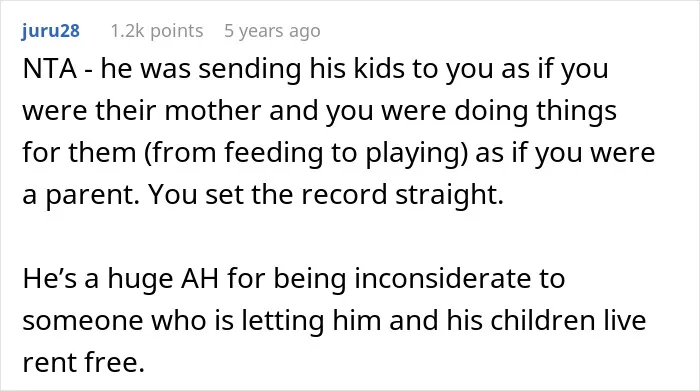Click the word parent in the fourth line
This screenshot has width=700, height=391.
click(92, 196)
